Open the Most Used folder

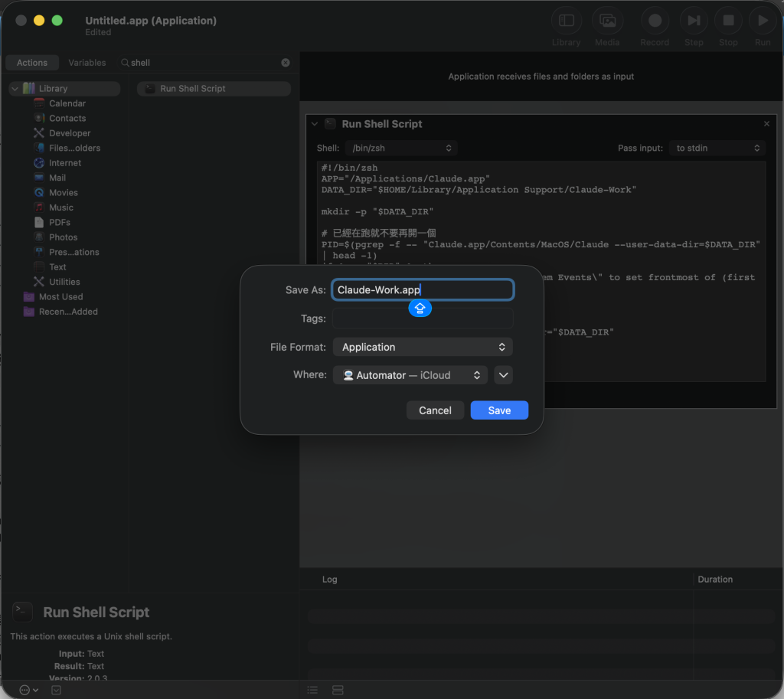[x=60, y=297]
